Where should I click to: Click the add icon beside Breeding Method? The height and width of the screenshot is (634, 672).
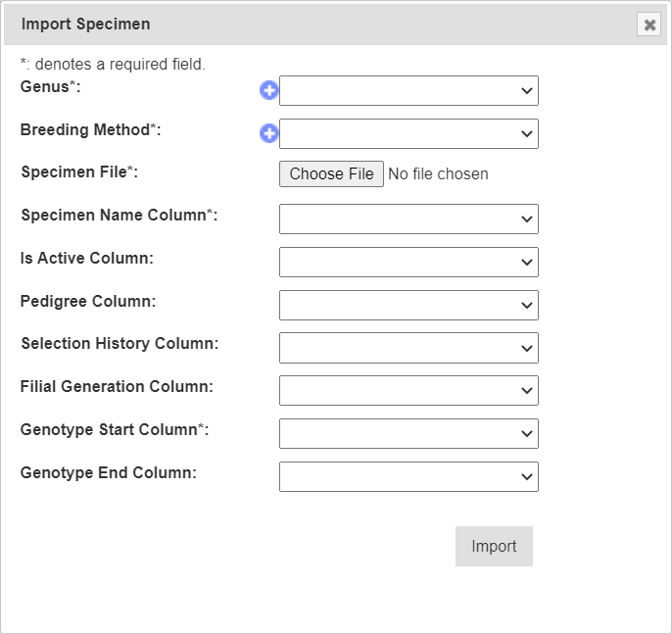[268, 133]
